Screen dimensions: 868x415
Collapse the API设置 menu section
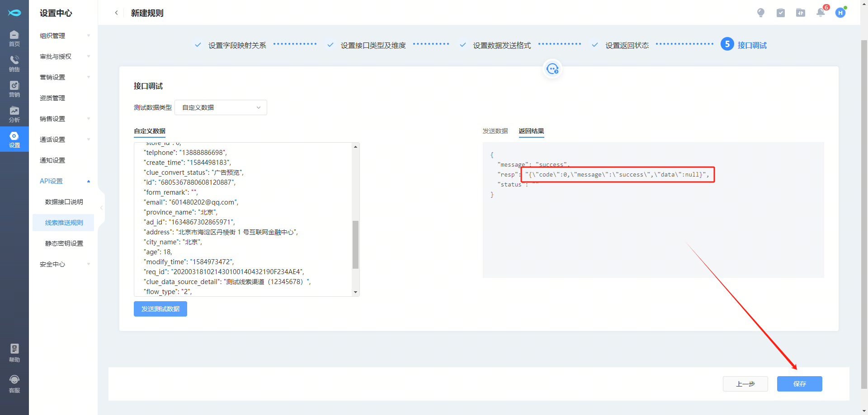pyautogui.click(x=65, y=181)
